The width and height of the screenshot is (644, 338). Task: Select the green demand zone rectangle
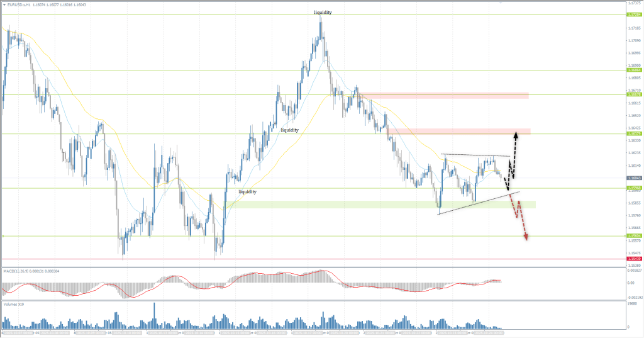[x=377, y=205]
